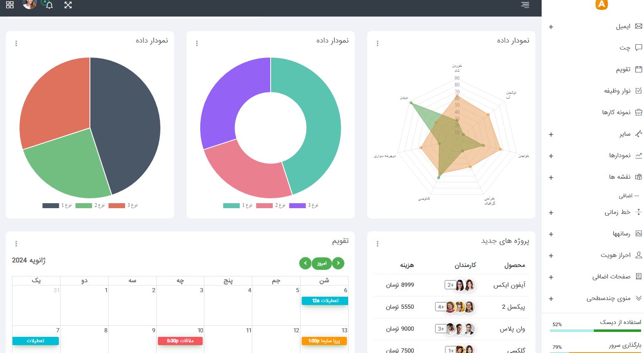Image resolution: width=644 pixels, height=353 pixels.
Task: Toggle نوع 3 legend swatch in doughnut chart
Action: click(x=298, y=206)
